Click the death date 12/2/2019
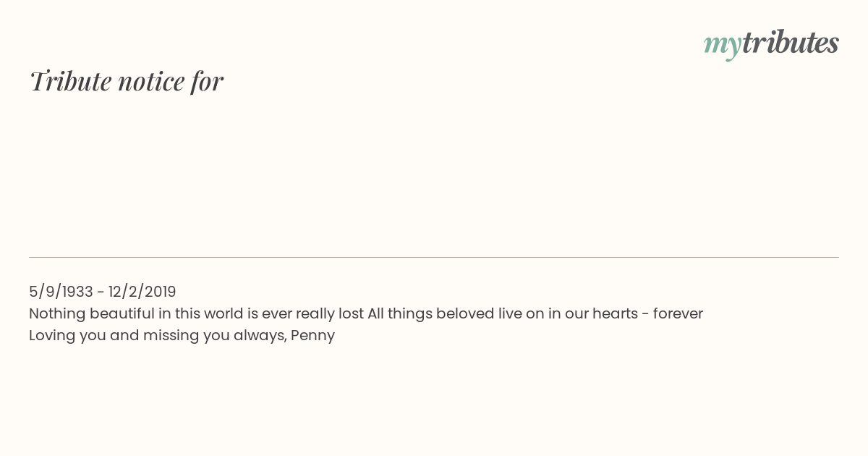This screenshot has width=868, height=456. pos(142,292)
